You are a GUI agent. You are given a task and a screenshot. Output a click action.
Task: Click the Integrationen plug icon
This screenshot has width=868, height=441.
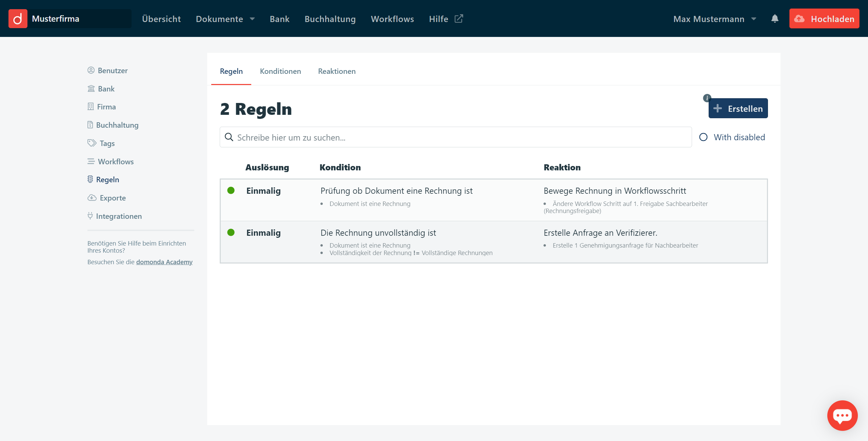[90, 216]
